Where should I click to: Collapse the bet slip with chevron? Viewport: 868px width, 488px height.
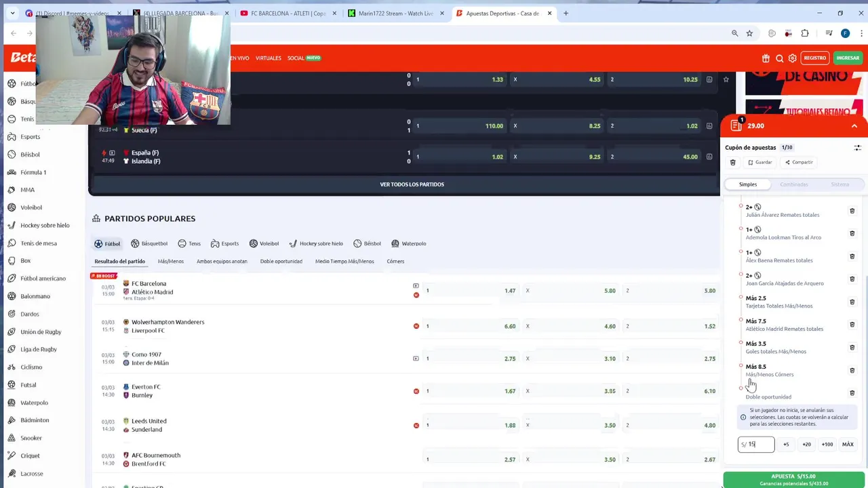pos(854,126)
